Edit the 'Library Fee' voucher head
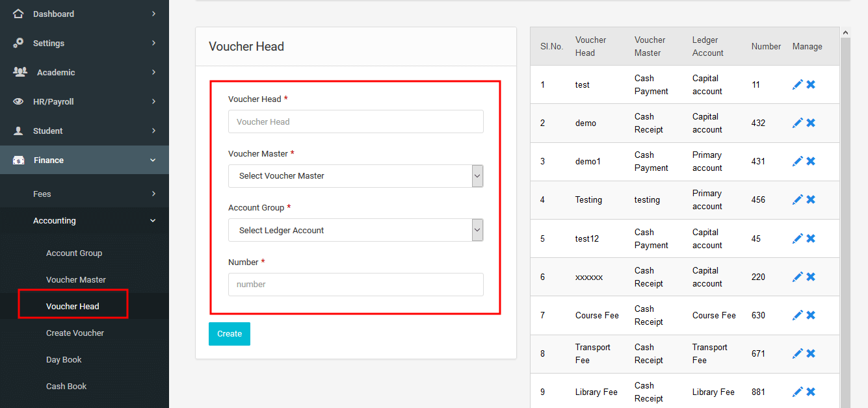This screenshot has height=408, width=868. click(798, 392)
